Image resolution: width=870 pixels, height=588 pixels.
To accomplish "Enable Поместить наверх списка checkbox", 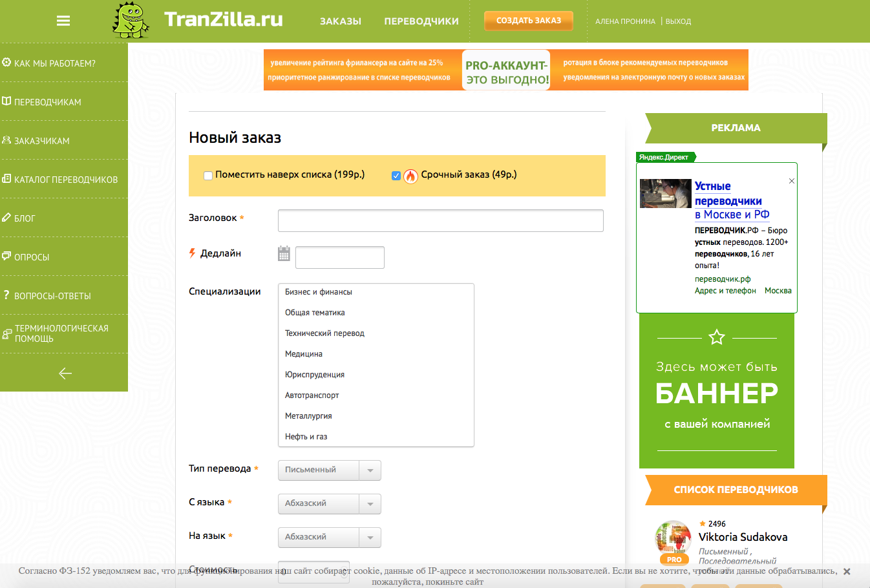I will [207, 175].
